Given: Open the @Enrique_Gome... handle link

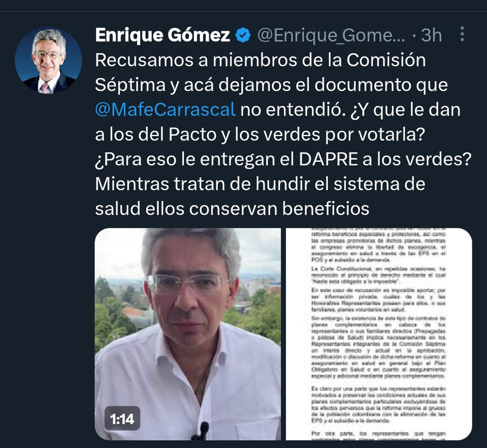Looking at the screenshot, I should click(x=331, y=35).
